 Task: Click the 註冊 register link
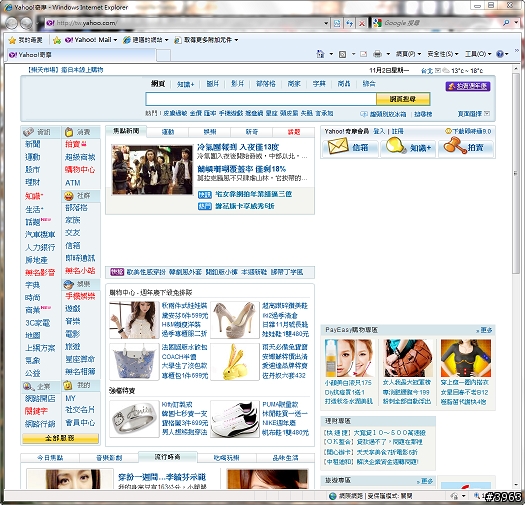click(x=397, y=131)
